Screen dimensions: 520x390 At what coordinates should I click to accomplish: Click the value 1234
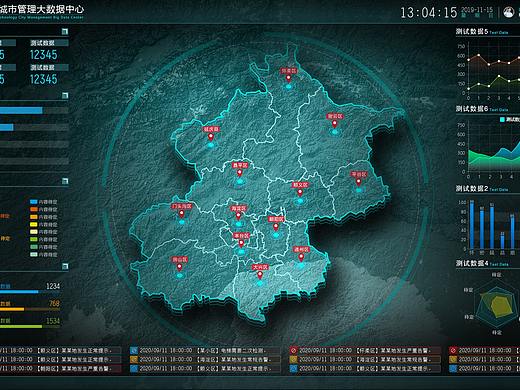click(x=53, y=286)
